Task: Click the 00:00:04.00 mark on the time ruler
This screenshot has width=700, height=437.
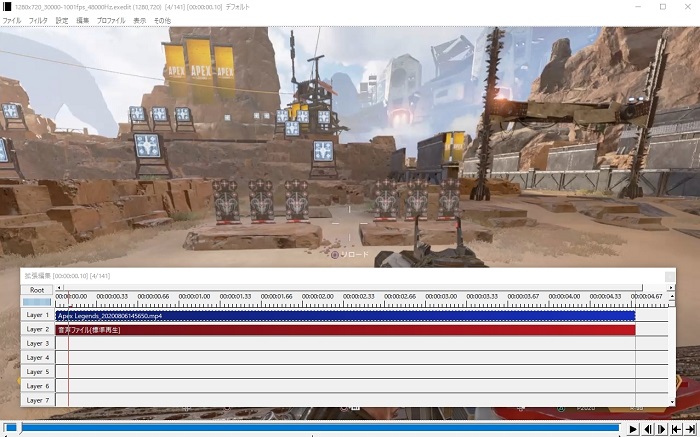Action: coord(564,296)
